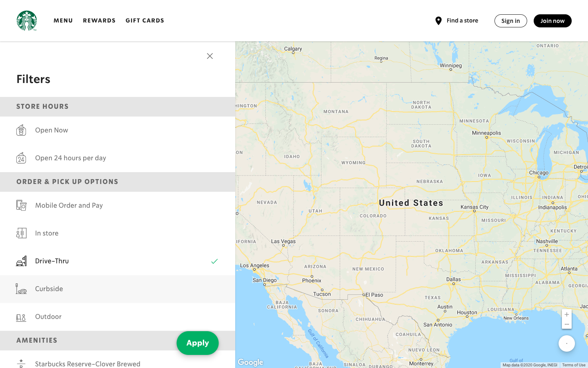
Task: Click the Starbucks siren logo
Action: coord(27,20)
